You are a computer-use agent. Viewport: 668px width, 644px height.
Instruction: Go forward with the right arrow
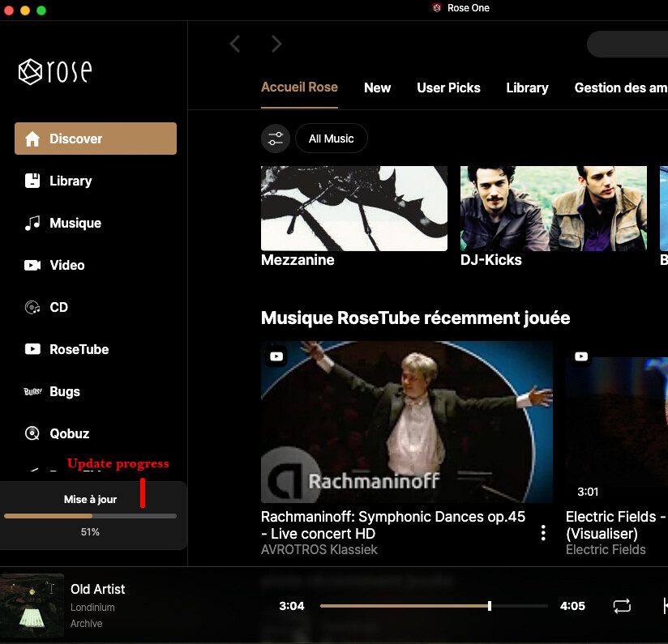pyautogui.click(x=276, y=44)
